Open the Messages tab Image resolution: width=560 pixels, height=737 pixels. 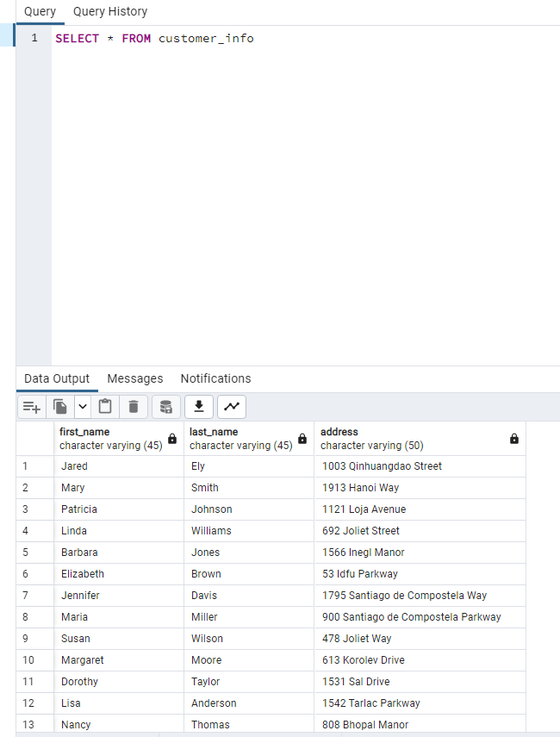coord(135,378)
